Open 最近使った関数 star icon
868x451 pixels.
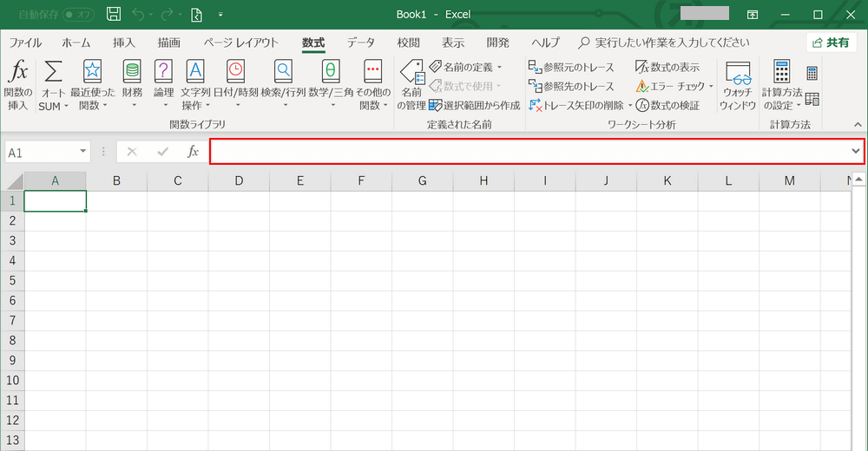pyautogui.click(x=92, y=71)
